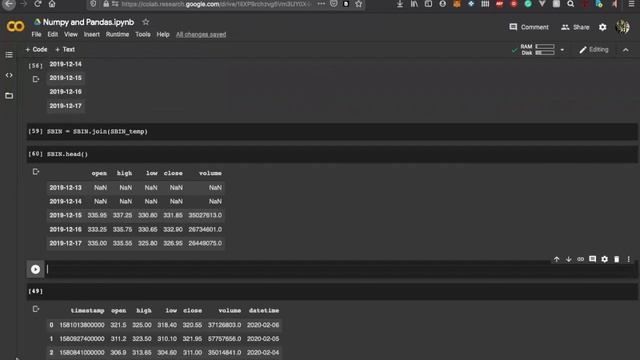Go to the browser home page
The image size is (640, 360).
click(52, 4)
